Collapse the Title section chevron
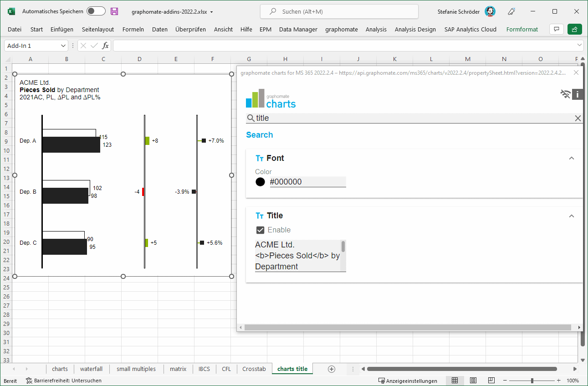The width and height of the screenshot is (588, 386). [x=572, y=216]
